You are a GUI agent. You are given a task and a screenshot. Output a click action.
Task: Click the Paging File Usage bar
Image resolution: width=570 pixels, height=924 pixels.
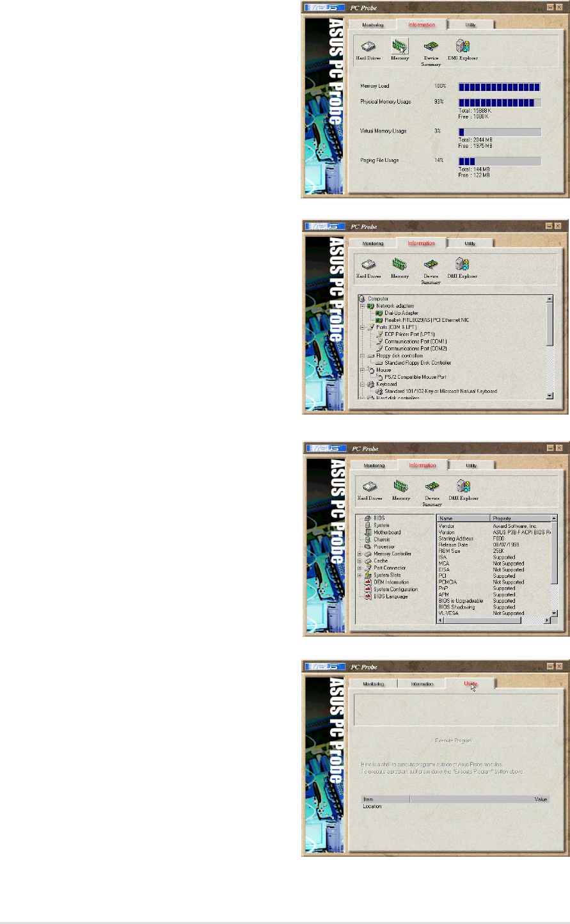pos(500,162)
